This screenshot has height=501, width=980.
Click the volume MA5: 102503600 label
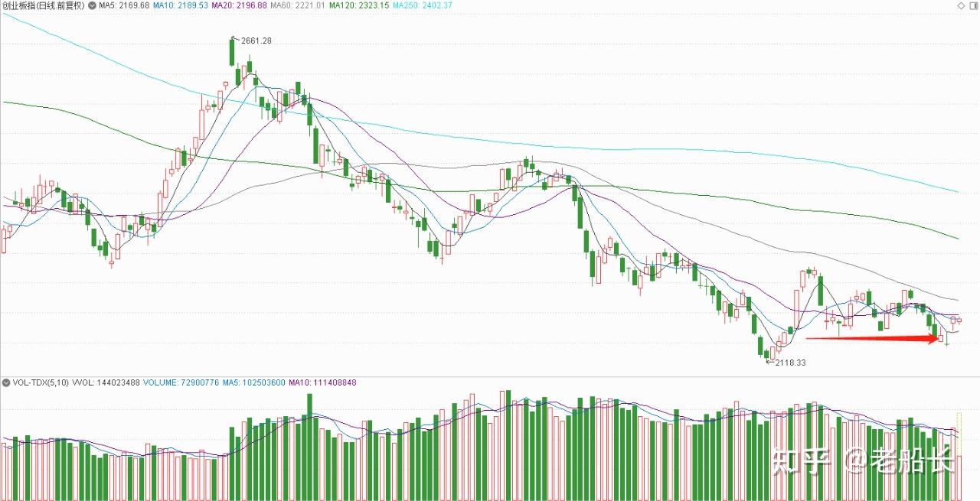[x=254, y=382]
